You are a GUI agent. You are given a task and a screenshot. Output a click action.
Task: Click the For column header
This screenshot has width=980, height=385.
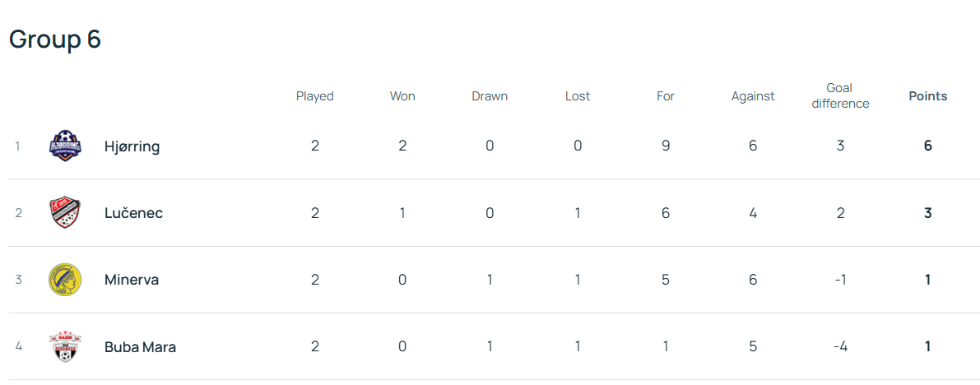click(x=666, y=96)
